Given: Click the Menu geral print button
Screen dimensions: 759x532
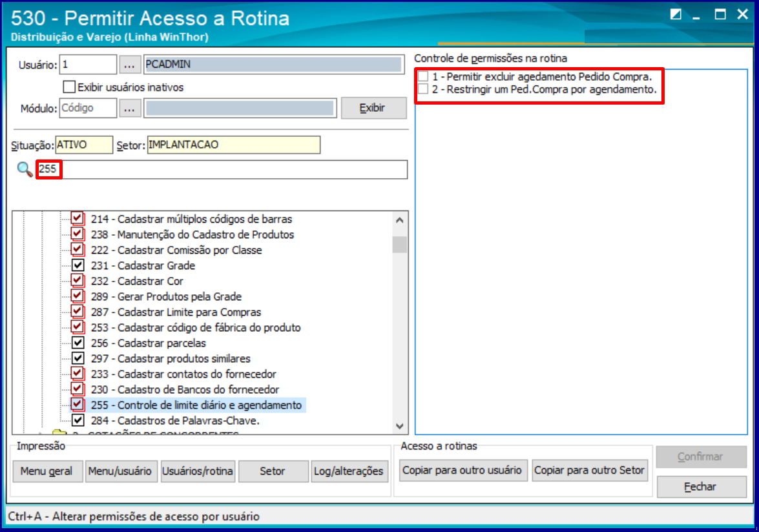Looking at the screenshot, I should 47,471.
